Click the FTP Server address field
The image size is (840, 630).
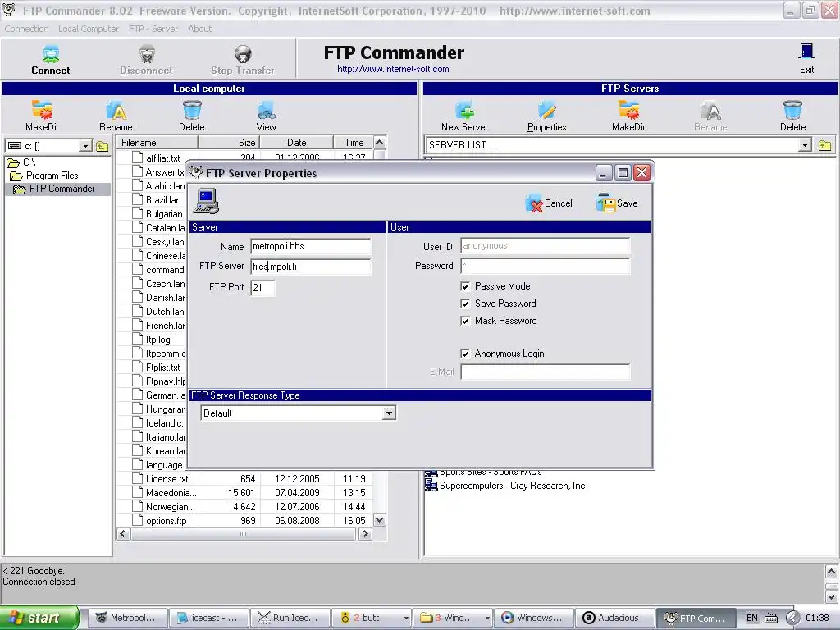click(311, 267)
